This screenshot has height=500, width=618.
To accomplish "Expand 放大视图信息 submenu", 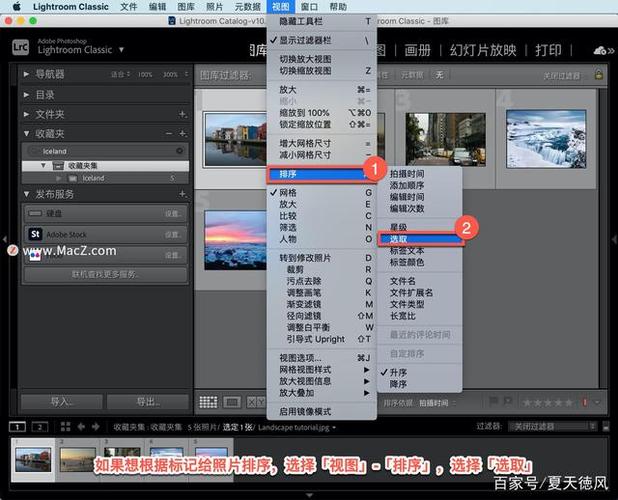I will (322, 381).
